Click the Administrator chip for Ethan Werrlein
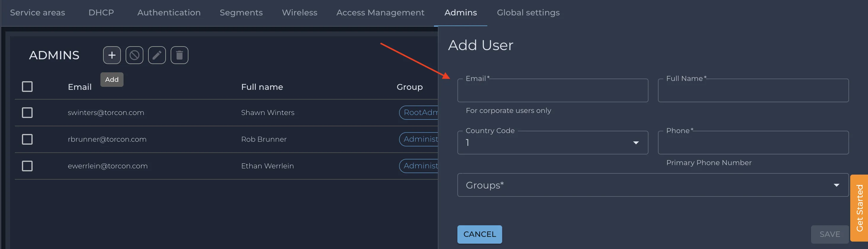 [419, 166]
